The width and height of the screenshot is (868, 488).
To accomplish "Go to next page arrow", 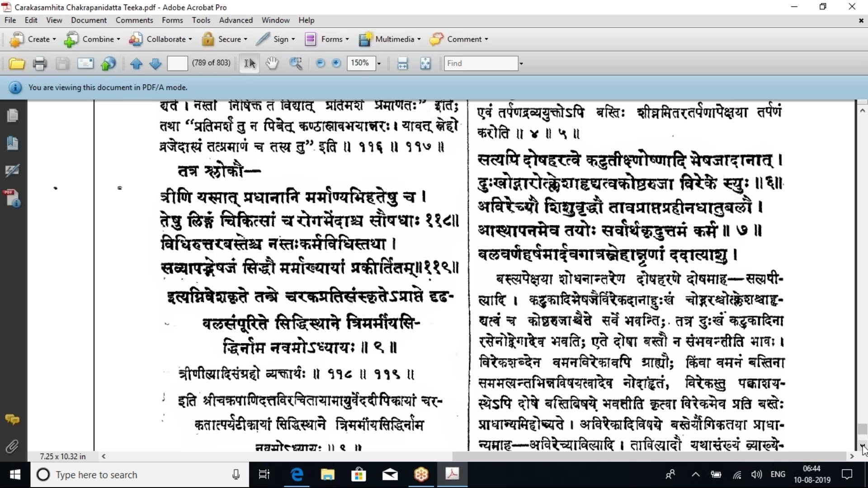I will (x=155, y=63).
